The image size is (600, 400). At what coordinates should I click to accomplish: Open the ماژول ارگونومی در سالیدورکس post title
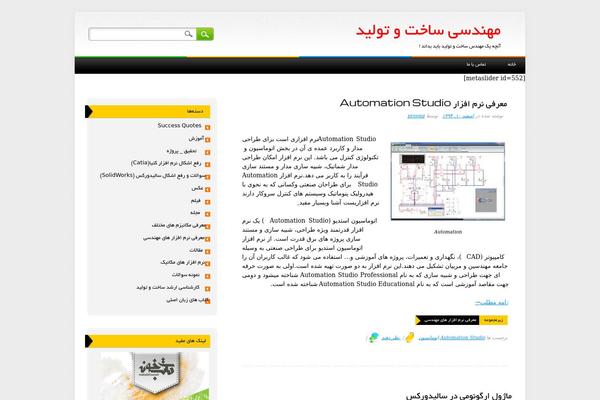click(x=458, y=396)
